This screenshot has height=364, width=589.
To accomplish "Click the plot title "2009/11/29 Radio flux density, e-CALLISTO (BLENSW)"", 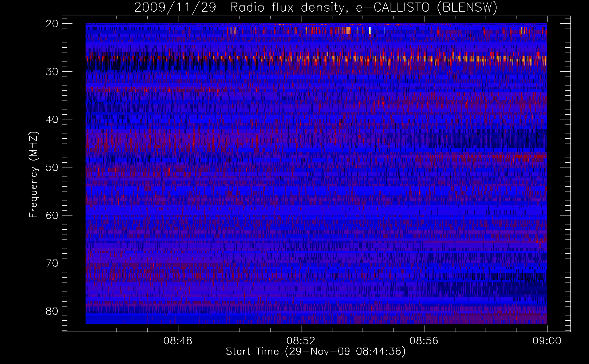I will (316, 8).
